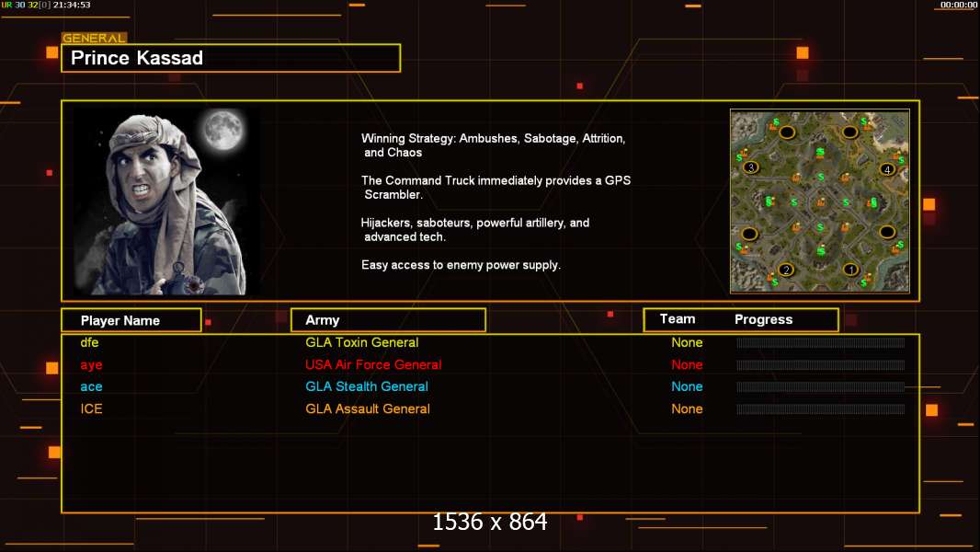Click the team value None for dfe
Image resolution: width=980 pixels, height=552 pixels.
pos(687,342)
